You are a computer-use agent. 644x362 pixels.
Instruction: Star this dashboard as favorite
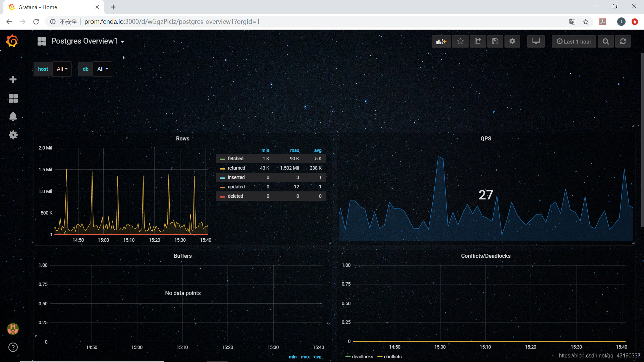[x=460, y=41]
